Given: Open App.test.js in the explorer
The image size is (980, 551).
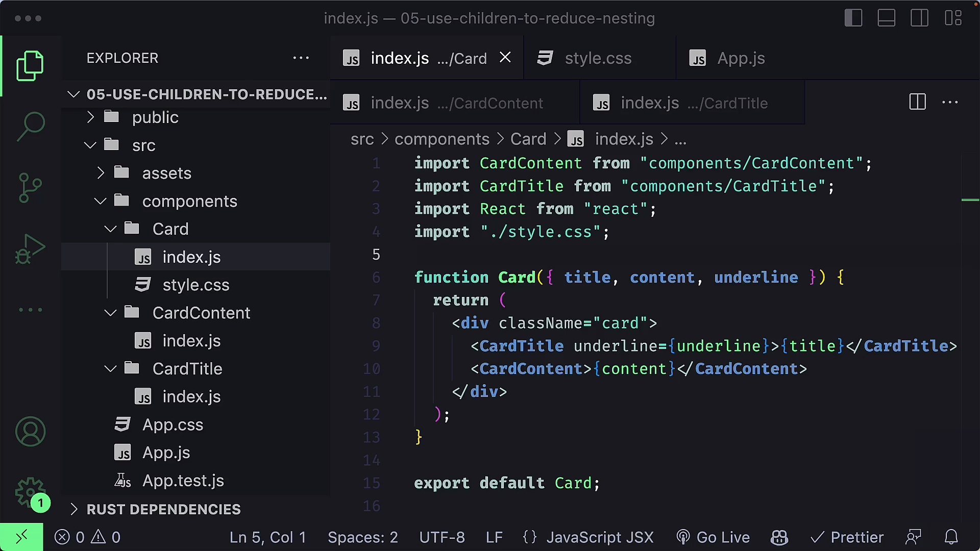Looking at the screenshot, I should click(197, 481).
